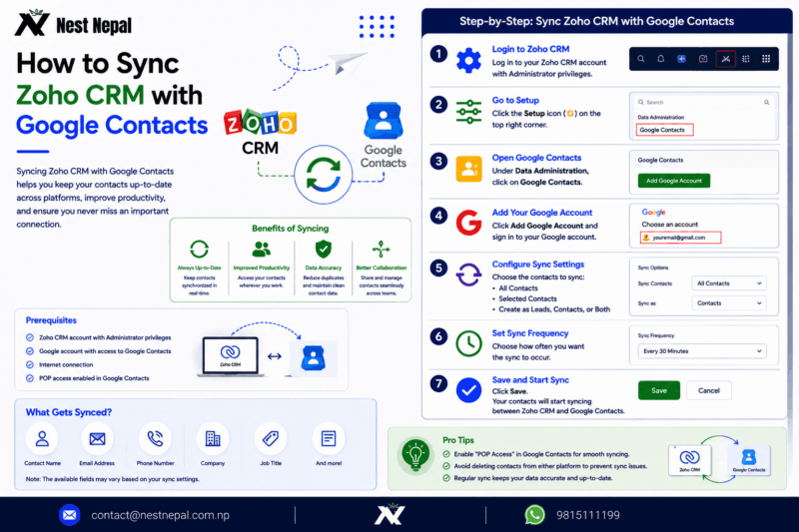Click checkmark beside Google account with access prerequisite

pyautogui.click(x=30, y=351)
